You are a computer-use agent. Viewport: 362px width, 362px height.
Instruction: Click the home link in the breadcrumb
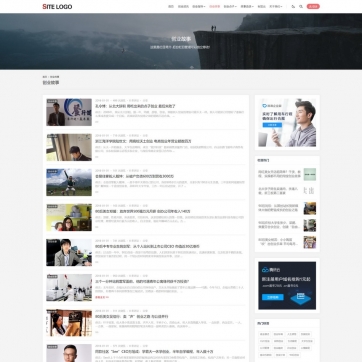click(44, 77)
